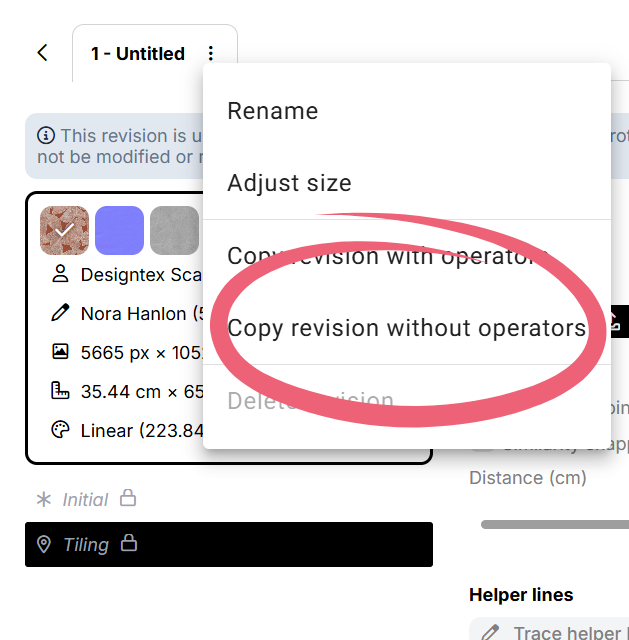Click the asterisk icon beside Initial

pos(43,499)
